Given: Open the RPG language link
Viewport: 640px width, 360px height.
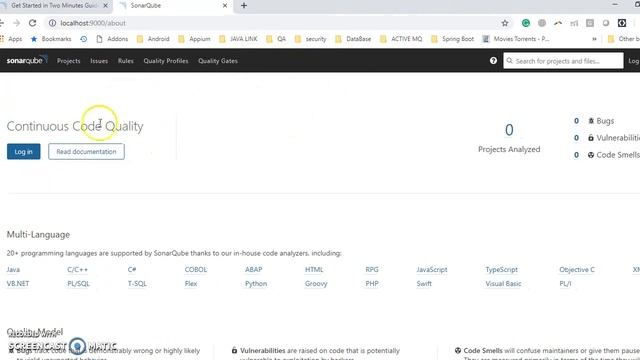Looking at the screenshot, I should click(372, 270).
